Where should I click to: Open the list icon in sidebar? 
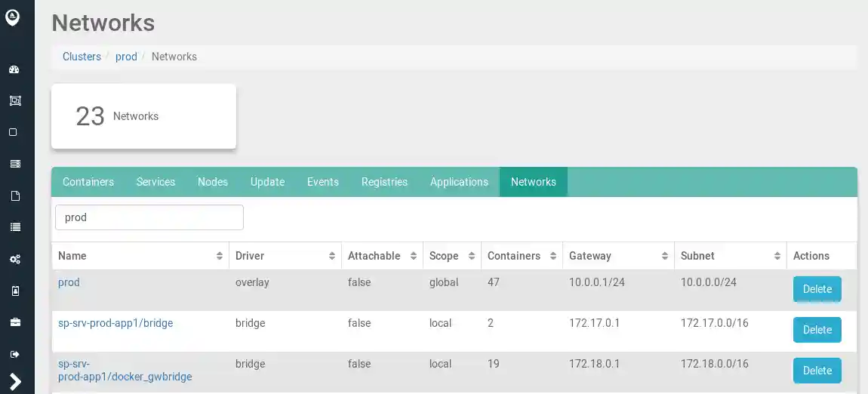click(x=15, y=227)
